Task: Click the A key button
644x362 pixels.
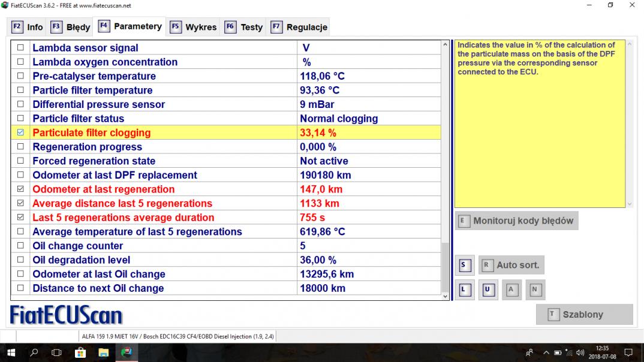Action: tap(511, 290)
